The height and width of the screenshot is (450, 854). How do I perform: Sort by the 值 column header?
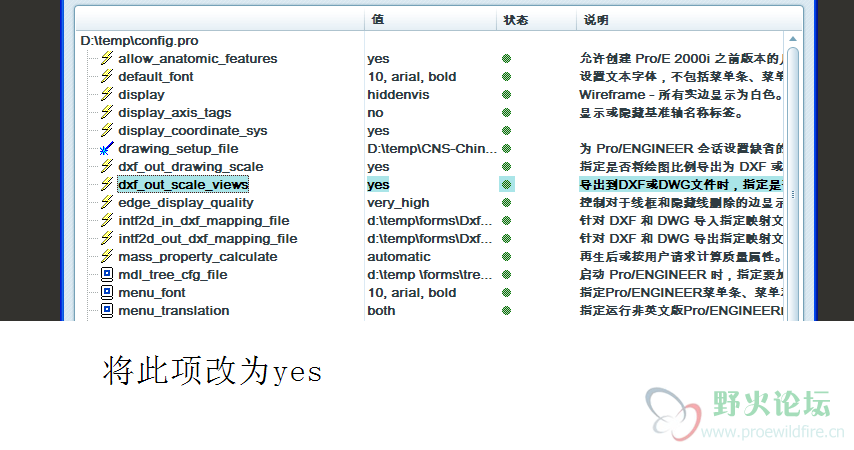coord(430,20)
